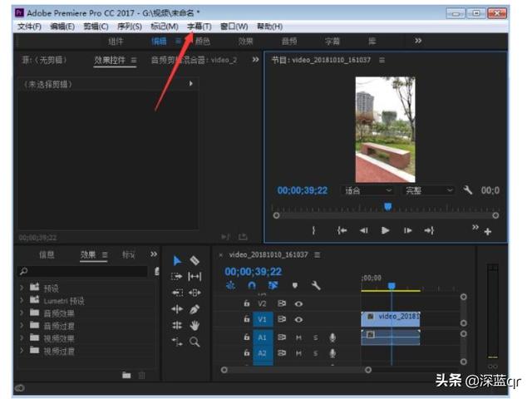Expand the 视频过渡 folder

[22, 351]
